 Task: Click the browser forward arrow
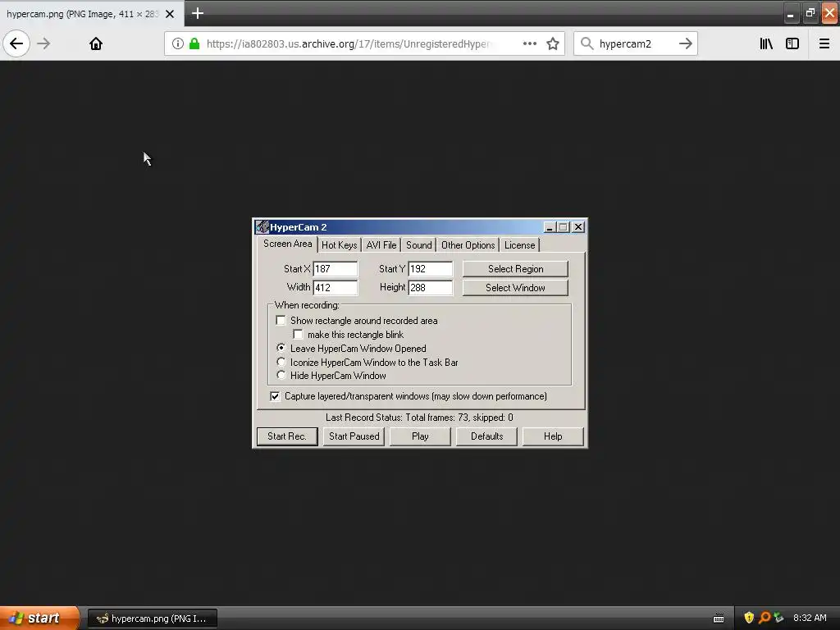pyautogui.click(x=44, y=43)
